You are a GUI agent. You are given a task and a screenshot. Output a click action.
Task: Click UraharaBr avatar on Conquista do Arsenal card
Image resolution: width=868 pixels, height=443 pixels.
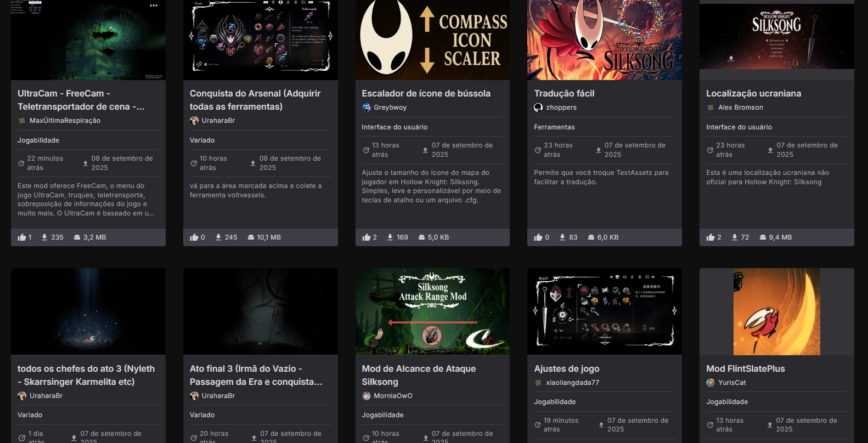tap(194, 121)
